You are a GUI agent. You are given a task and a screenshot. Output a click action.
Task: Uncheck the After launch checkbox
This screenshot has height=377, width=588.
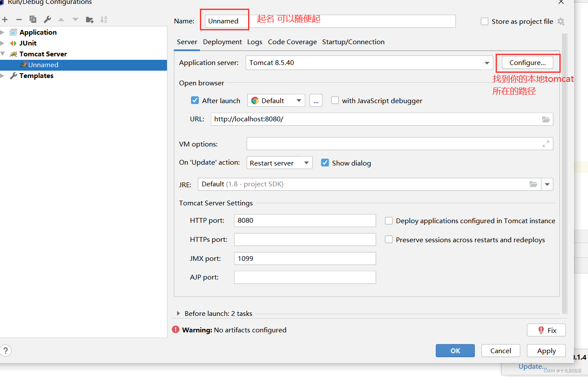195,100
